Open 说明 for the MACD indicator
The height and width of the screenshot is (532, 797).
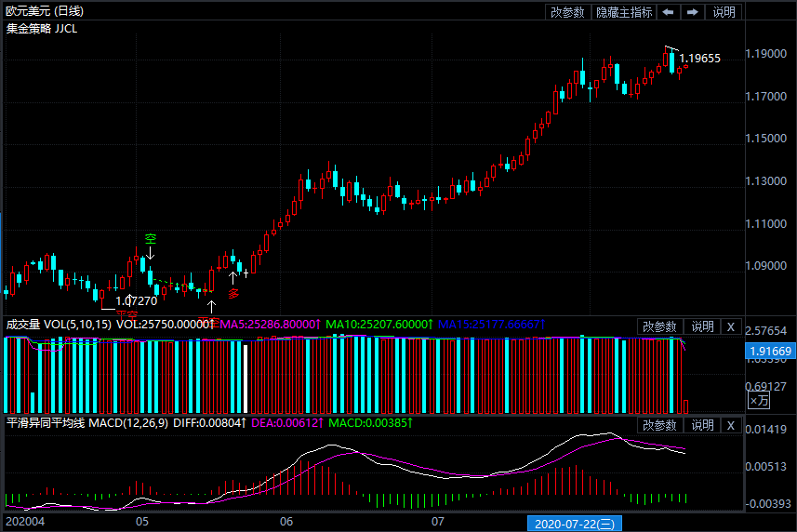[x=701, y=425]
